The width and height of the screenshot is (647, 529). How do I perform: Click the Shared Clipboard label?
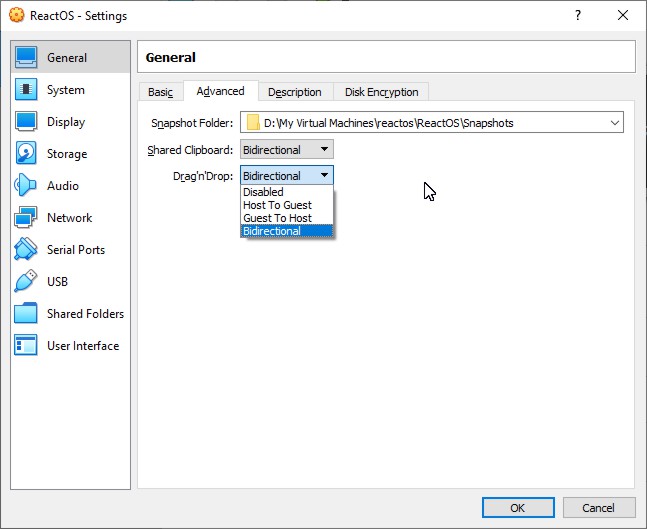(190, 150)
